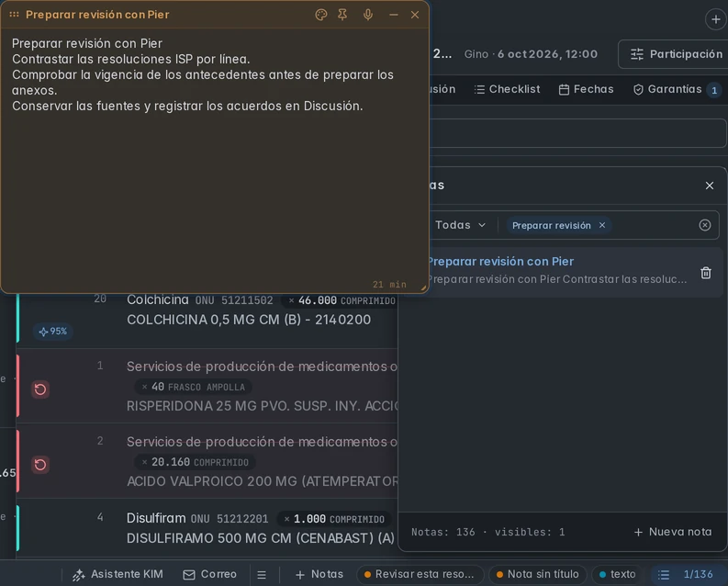This screenshot has height=586, width=728.
Task: Open the hamburger menu in bottom bar
Action: click(x=262, y=575)
